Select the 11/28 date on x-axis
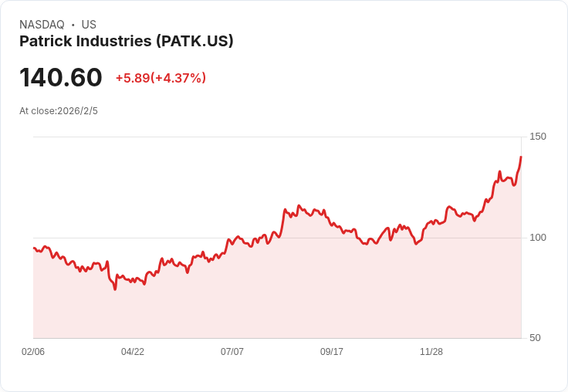Image resolution: width=568 pixels, height=392 pixels. [x=431, y=352]
